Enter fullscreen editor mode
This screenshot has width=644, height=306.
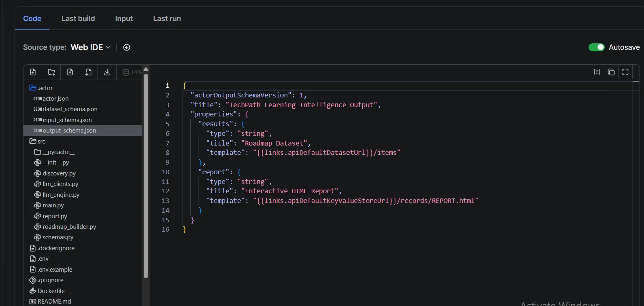(x=625, y=72)
